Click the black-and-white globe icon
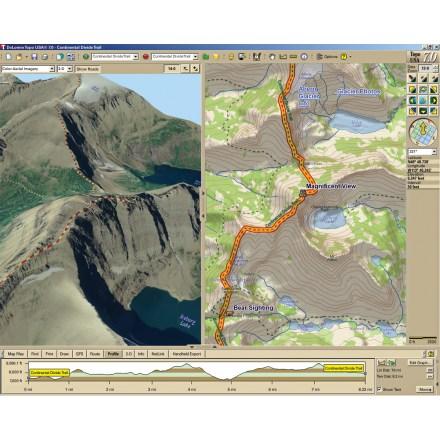The image size is (440, 440). [242, 57]
